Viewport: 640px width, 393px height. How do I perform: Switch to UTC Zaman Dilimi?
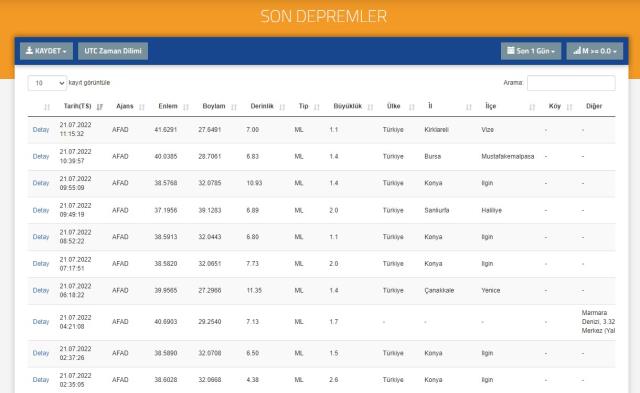coord(113,51)
